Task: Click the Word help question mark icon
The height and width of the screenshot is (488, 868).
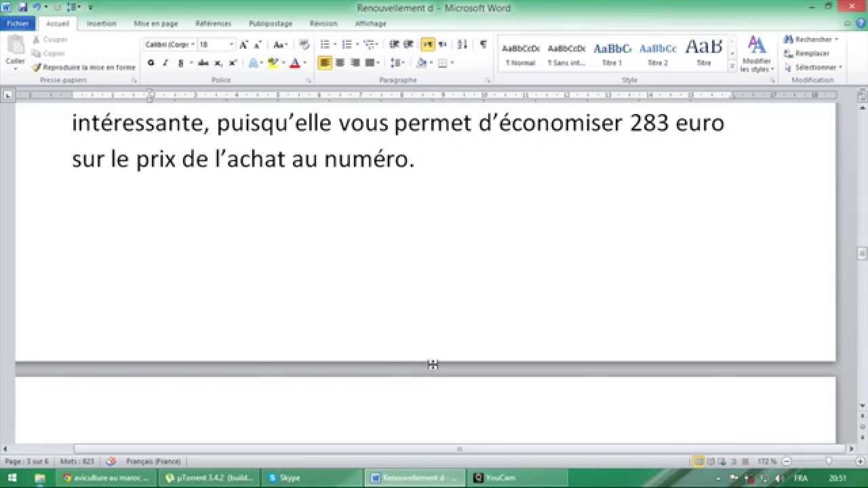Action: [x=861, y=23]
